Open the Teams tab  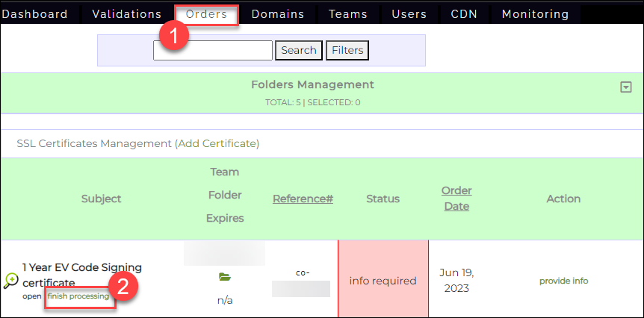point(348,14)
